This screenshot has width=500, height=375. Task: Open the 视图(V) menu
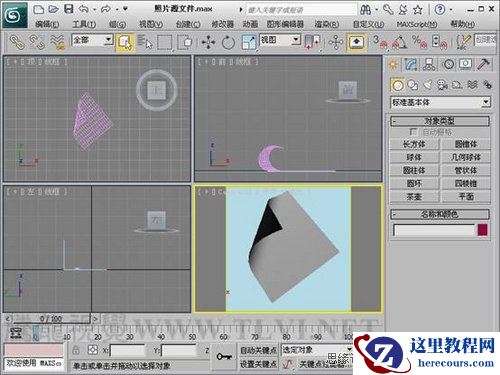click(x=151, y=24)
